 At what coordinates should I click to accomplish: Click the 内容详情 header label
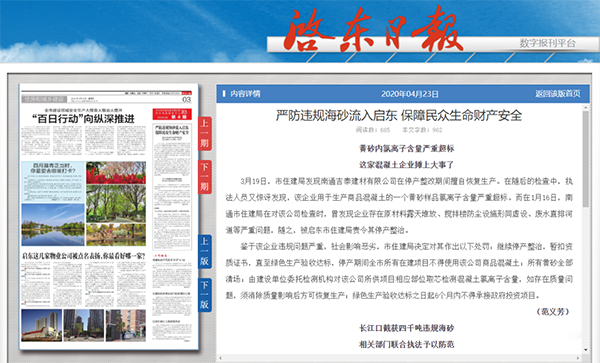(x=245, y=94)
